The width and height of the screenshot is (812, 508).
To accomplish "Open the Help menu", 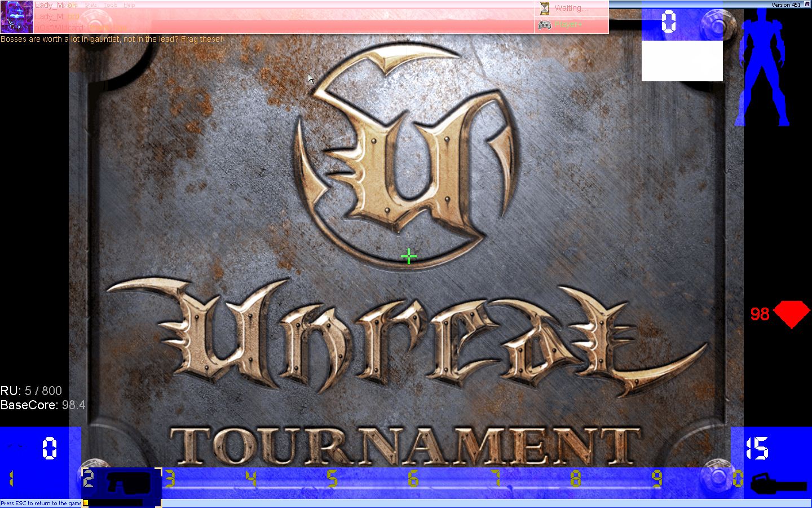I will (x=129, y=5).
